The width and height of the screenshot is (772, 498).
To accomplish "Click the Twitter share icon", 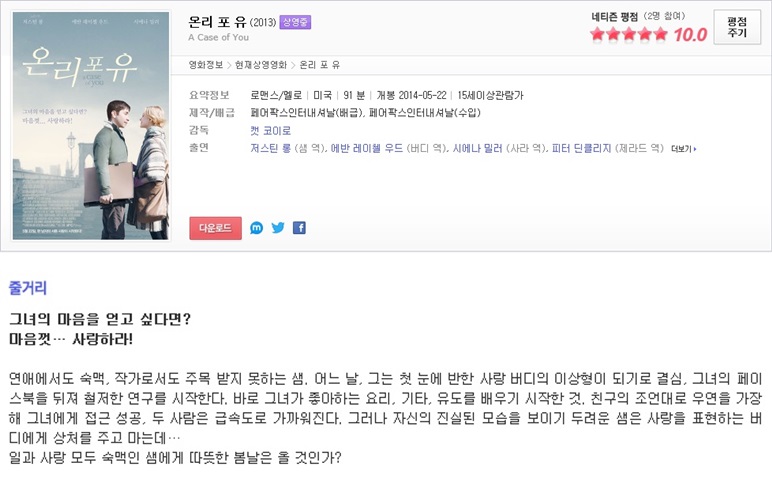I will [x=278, y=228].
